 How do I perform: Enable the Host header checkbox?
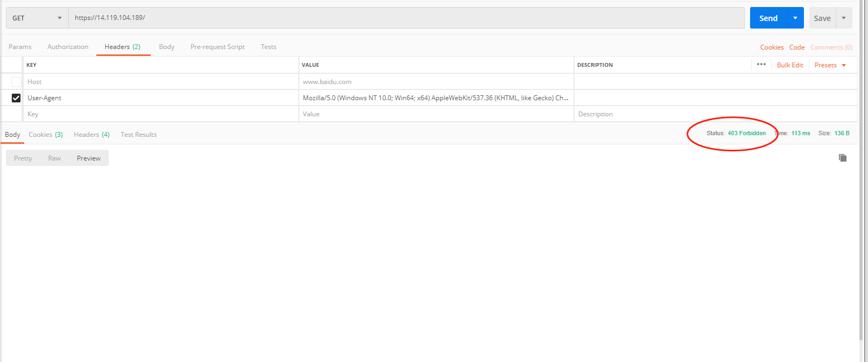click(16, 82)
